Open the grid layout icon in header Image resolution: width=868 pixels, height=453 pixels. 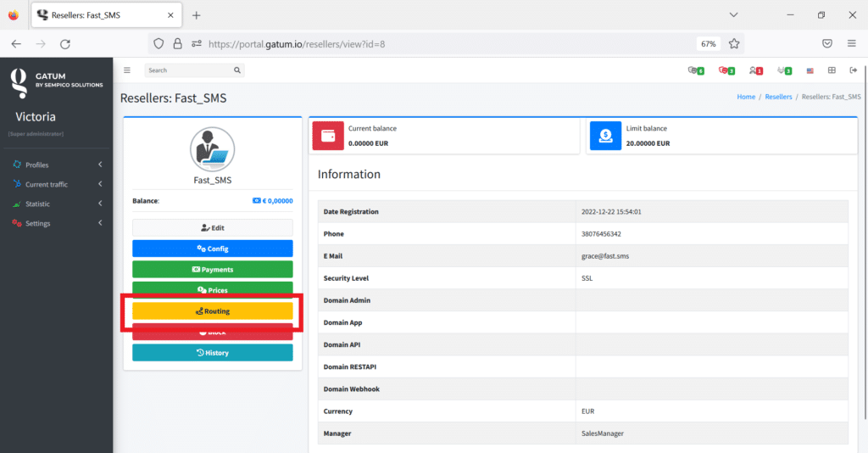click(832, 70)
